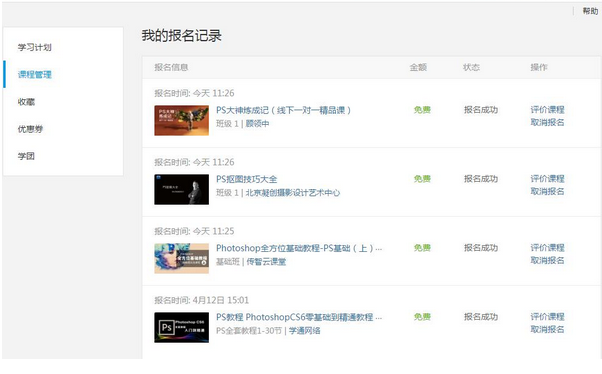
Task: Open PS教程 PhotoshopCS6零基础到精通教程 course
Action: tap(299, 317)
